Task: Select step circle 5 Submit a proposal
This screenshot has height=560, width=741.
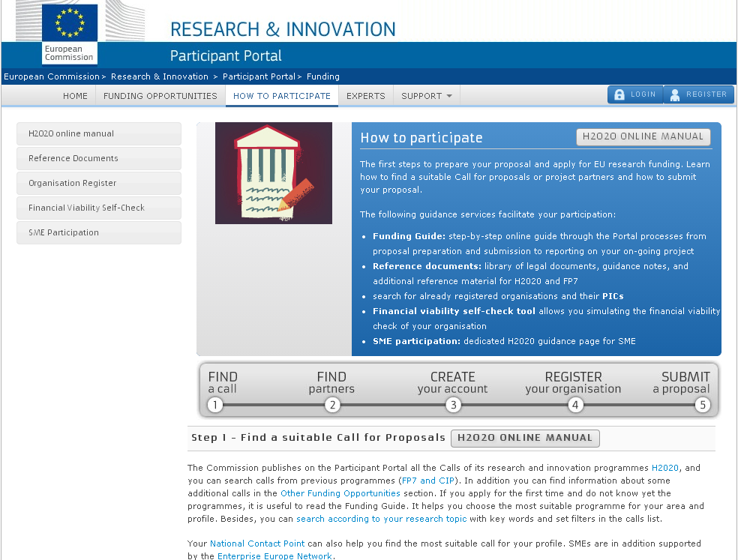Action: pos(703,405)
